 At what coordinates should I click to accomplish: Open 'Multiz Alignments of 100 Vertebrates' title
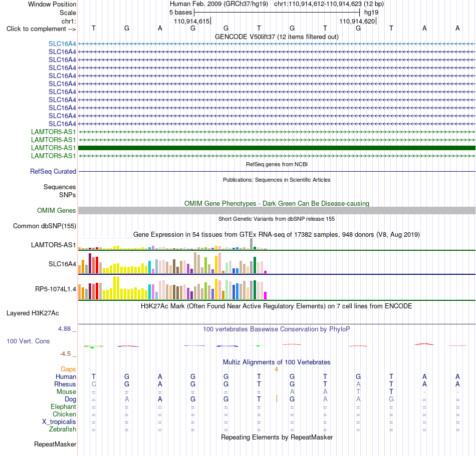coord(277,362)
